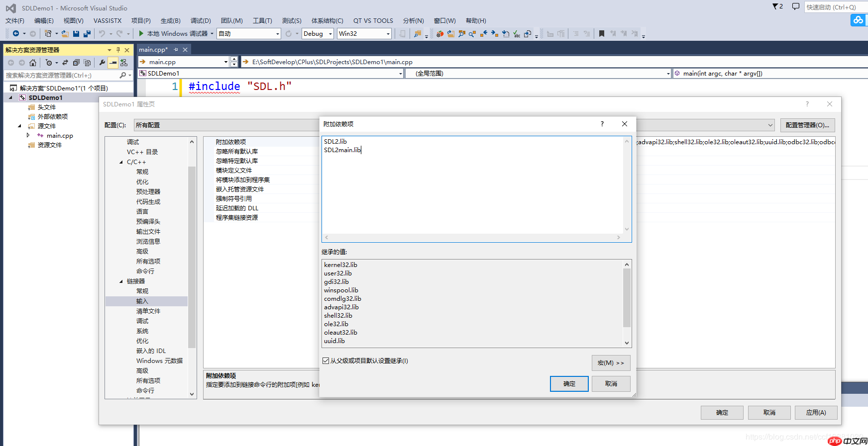Screen dimensions: 868x446
Task: Click the Collapse All icon in Solution Explorer
Action: pyautogui.click(x=76, y=63)
